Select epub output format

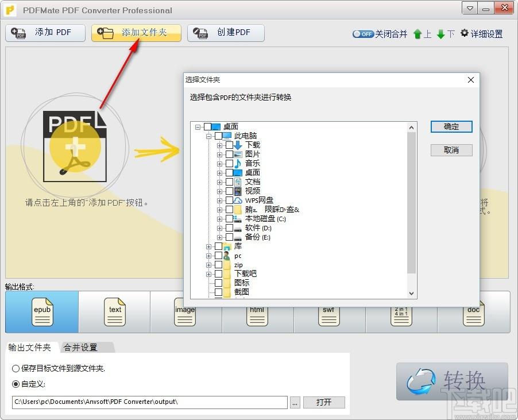pyautogui.click(x=42, y=311)
